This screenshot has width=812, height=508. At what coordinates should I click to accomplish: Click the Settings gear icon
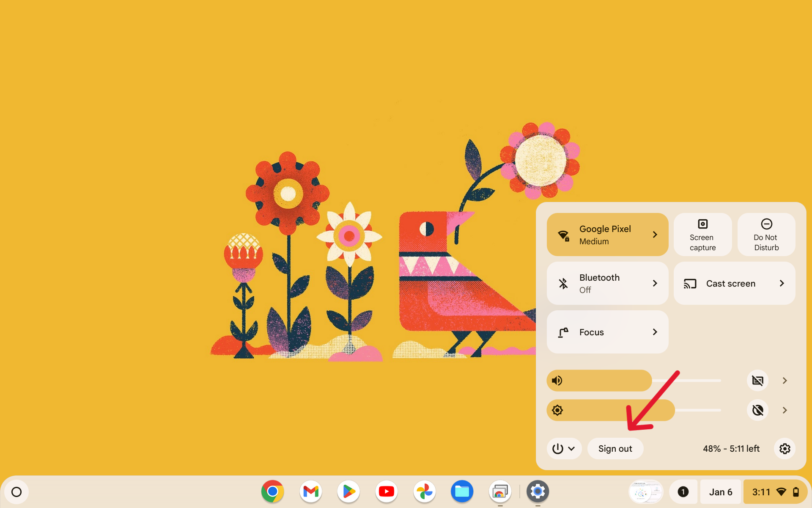click(785, 448)
